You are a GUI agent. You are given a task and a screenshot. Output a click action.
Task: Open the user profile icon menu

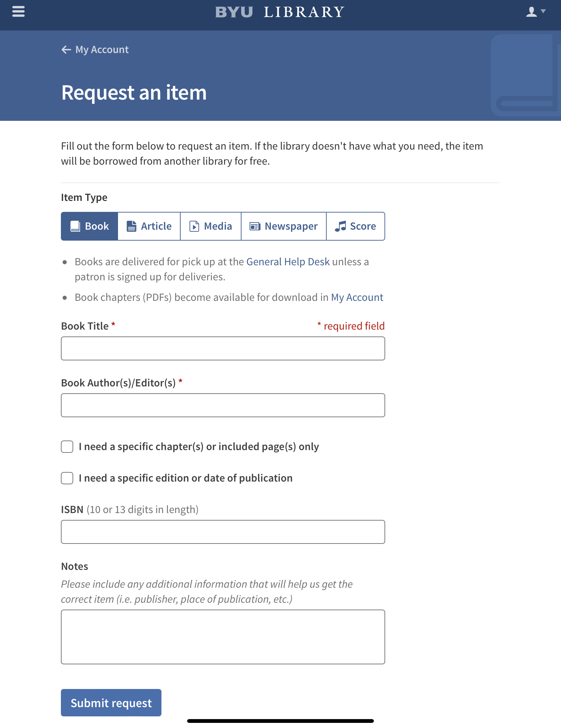coord(535,12)
